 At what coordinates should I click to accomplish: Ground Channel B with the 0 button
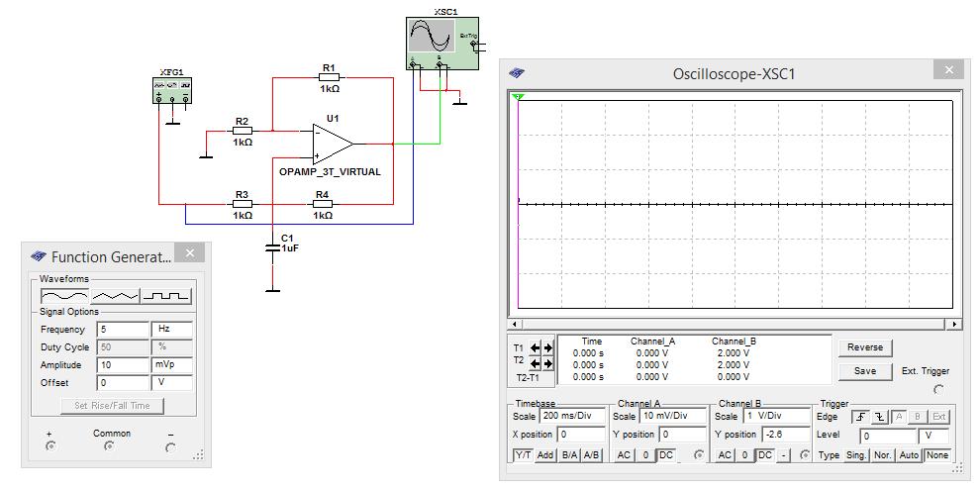pos(744,455)
